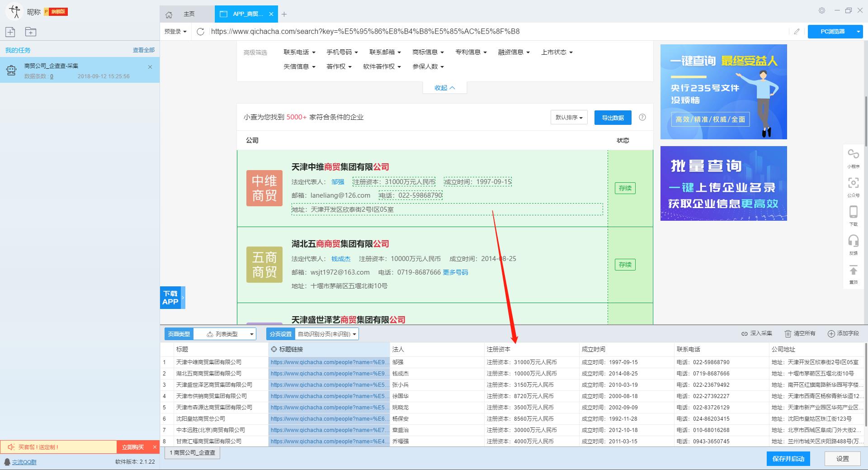Open the 参保人数 filter dropdown
The height and width of the screenshot is (470, 868).
[x=428, y=66]
